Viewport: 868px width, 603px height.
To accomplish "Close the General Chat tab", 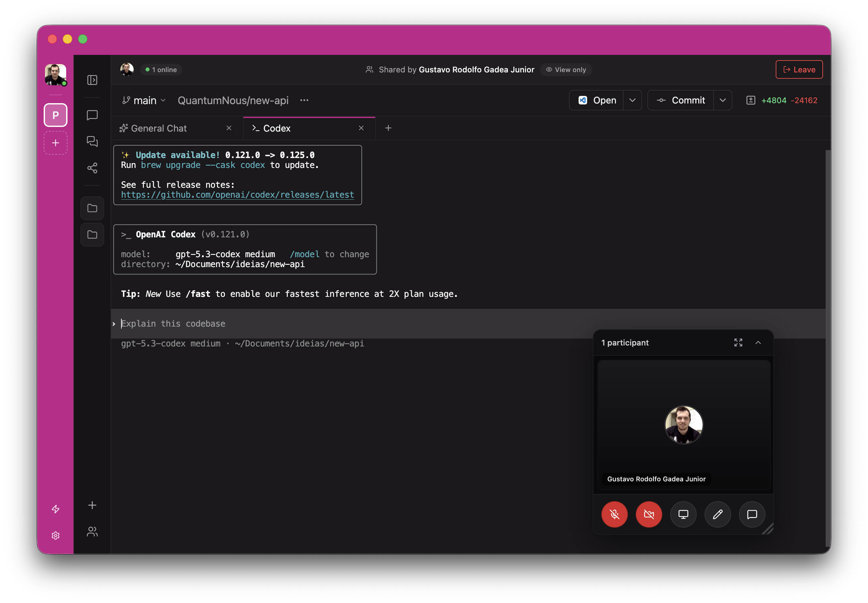I will point(229,128).
